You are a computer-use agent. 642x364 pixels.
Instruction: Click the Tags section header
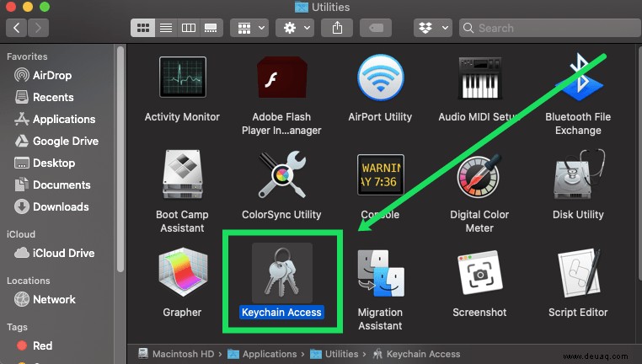[17, 327]
